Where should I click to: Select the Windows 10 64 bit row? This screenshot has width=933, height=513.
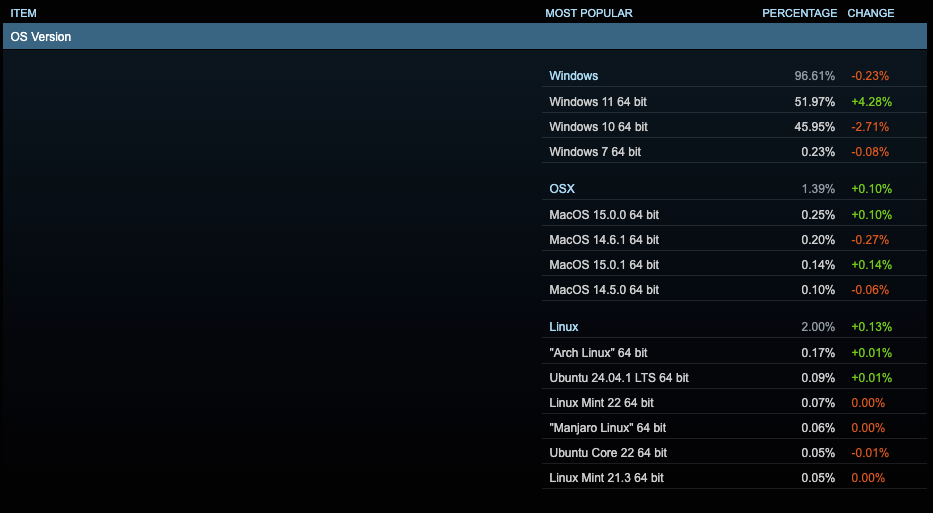(734, 127)
